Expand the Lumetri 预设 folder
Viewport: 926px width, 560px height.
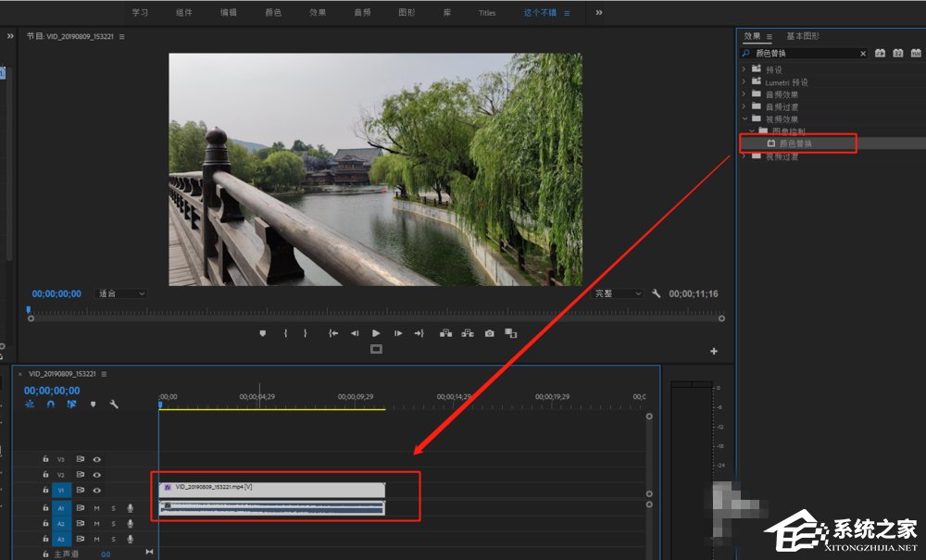(745, 81)
